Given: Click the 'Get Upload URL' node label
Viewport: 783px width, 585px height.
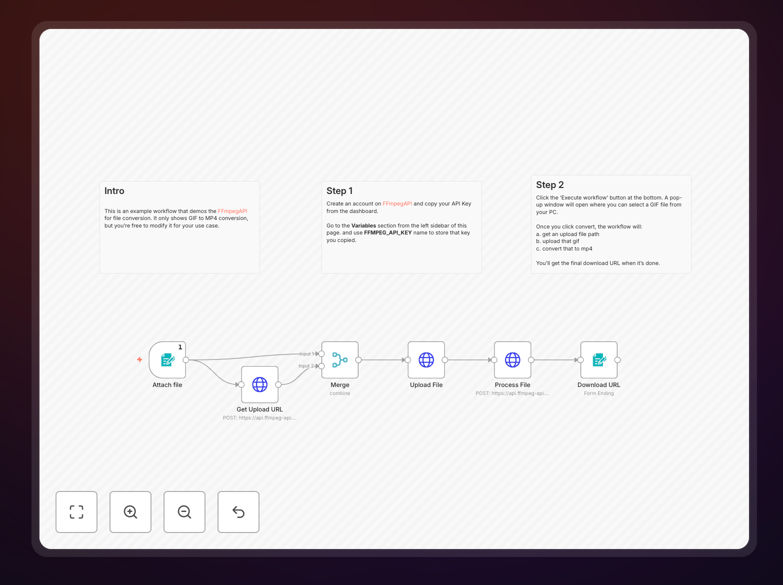Looking at the screenshot, I should [x=260, y=409].
